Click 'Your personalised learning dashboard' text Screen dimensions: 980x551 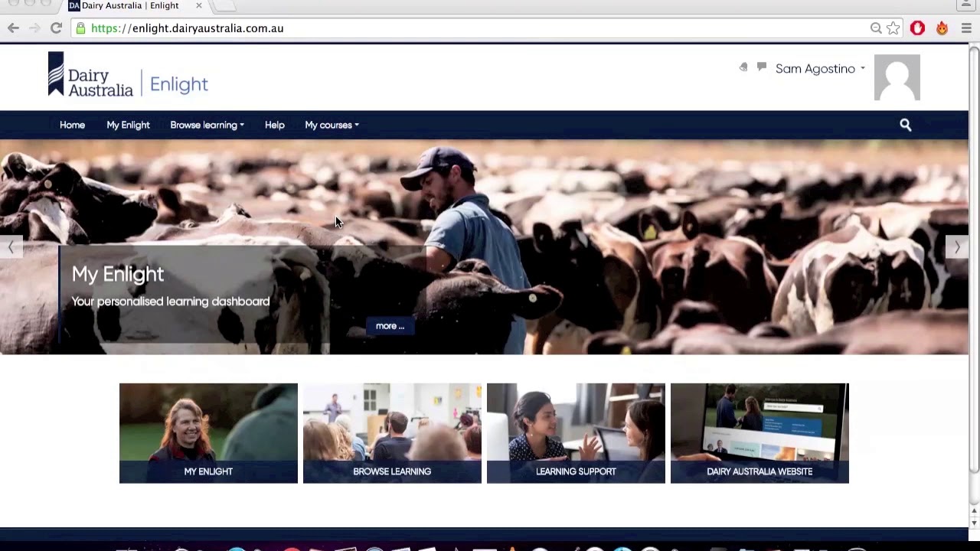point(171,302)
